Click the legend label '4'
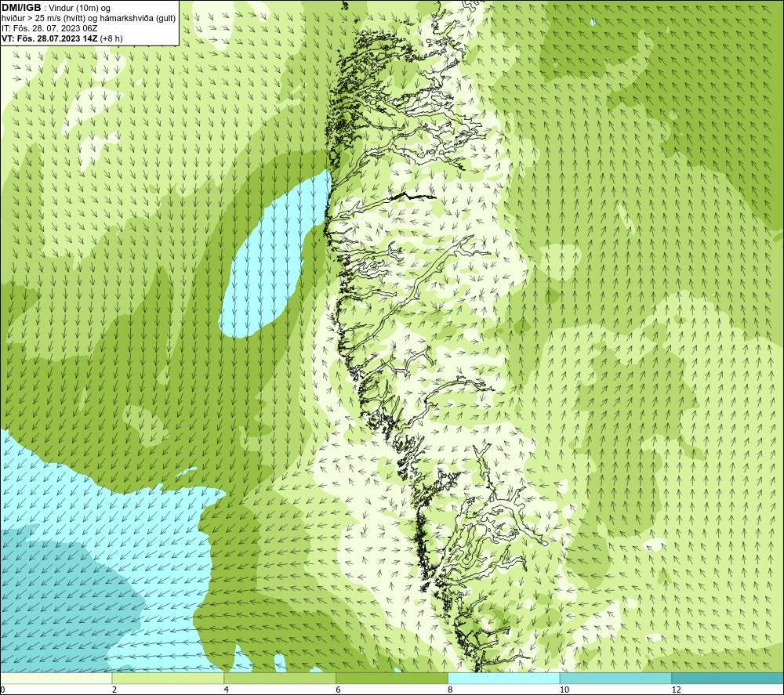 pyautogui.click(x=227, y=690)
